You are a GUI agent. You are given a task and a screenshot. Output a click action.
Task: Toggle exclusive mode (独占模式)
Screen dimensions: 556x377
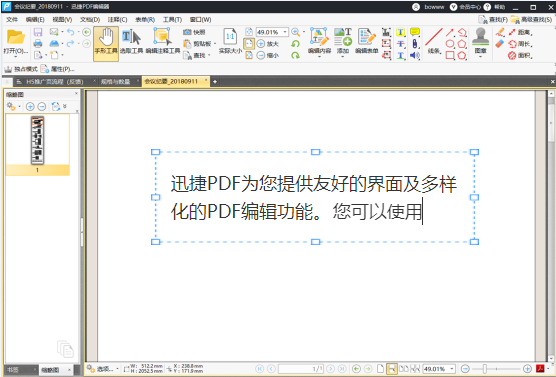tap(21, 69)
